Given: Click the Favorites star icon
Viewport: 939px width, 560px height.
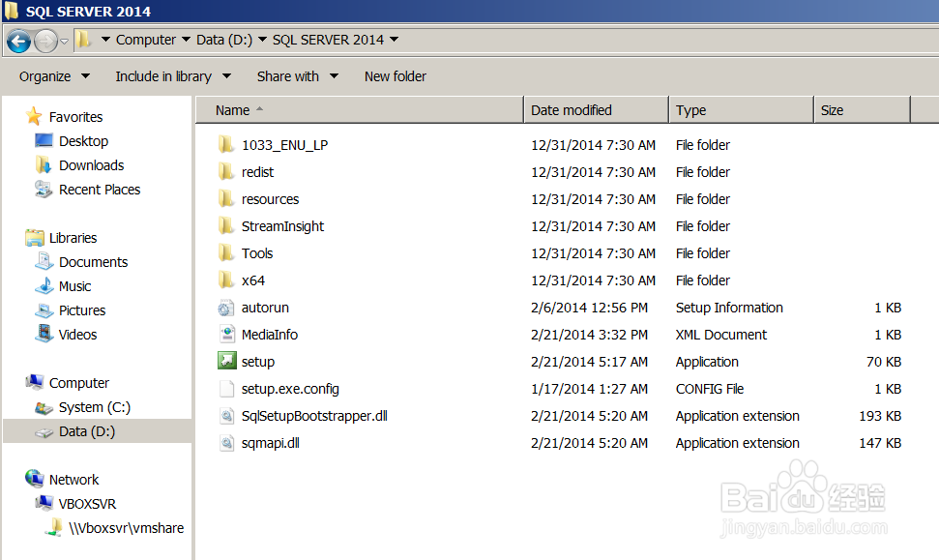Looking at the screenshot, I should point(34,116).
